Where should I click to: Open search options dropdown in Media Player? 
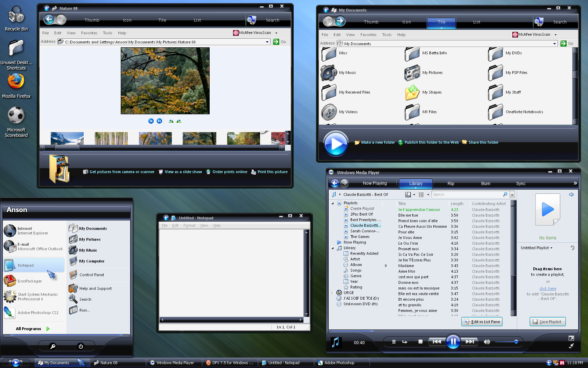512,195
